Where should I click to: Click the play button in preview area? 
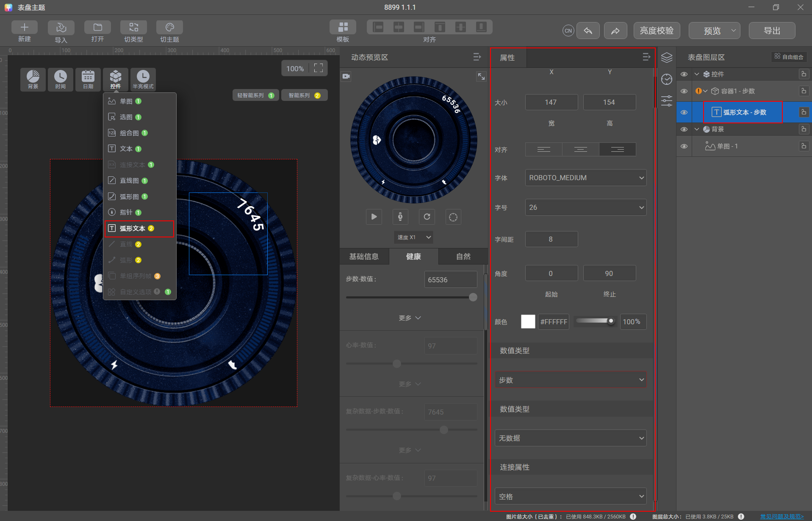374,217
